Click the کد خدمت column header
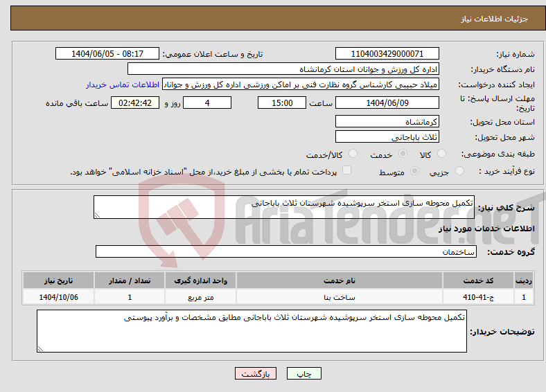Screen dimensions: 546x392 [478, 280]
